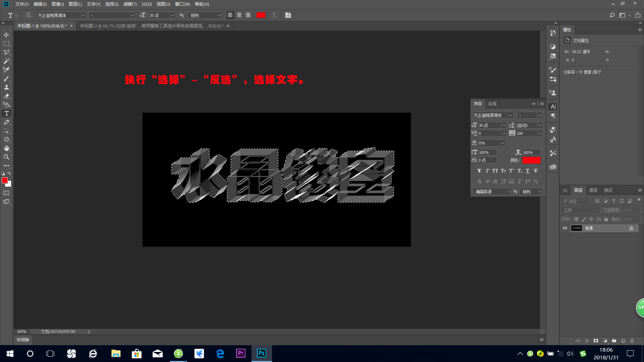Toggle faux bold in Character panel

479,171
